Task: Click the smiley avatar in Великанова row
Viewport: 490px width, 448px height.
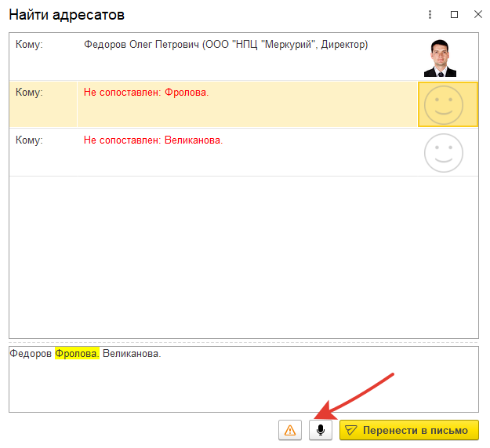Action: [444, 152]
